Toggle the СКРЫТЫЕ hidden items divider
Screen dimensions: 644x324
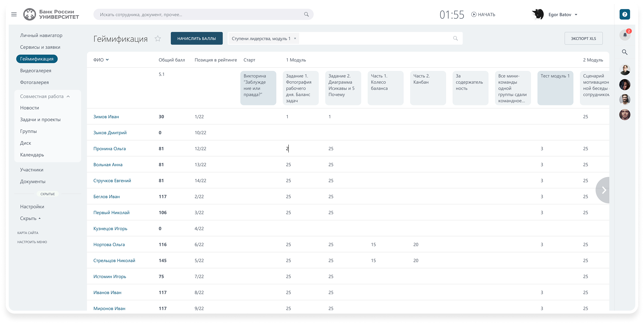click(48, 194)
